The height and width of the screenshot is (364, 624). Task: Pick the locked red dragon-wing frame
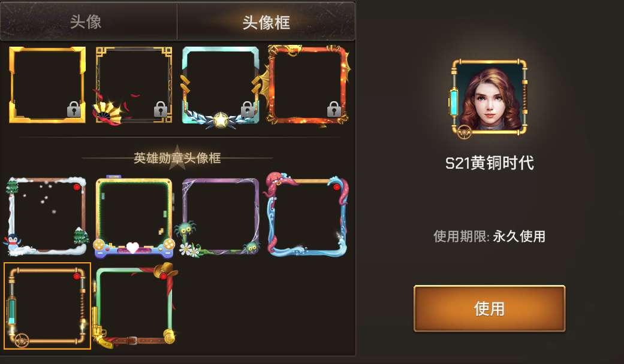coord(308,86)
